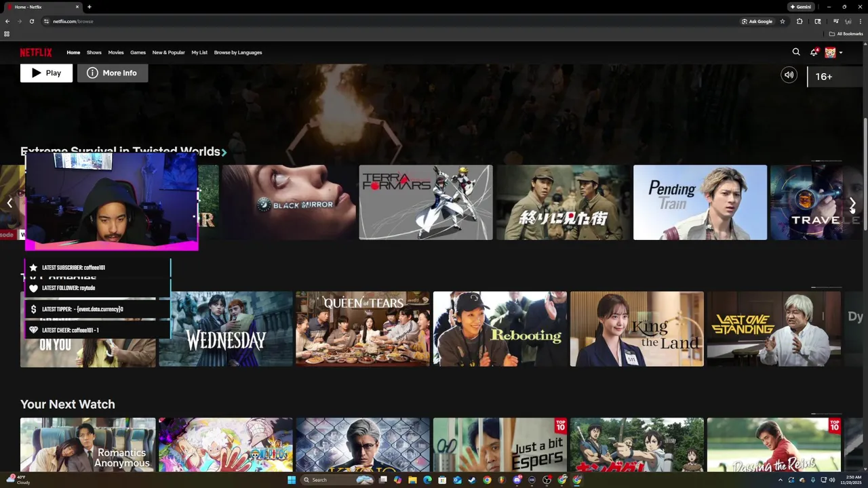Viewport: 868px width, 488px height.
Task: Open Browse by Languages
Action: 238,52
